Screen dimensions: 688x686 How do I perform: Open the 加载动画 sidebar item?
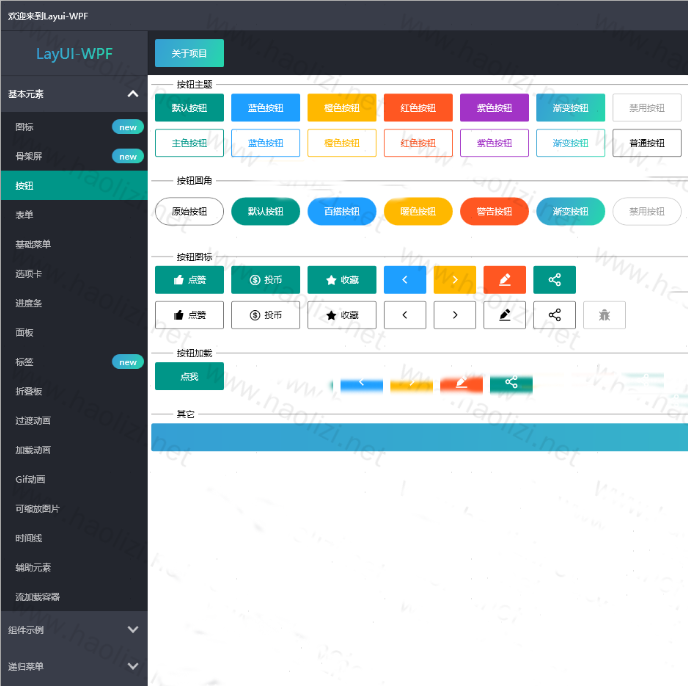tap(74, 450)
